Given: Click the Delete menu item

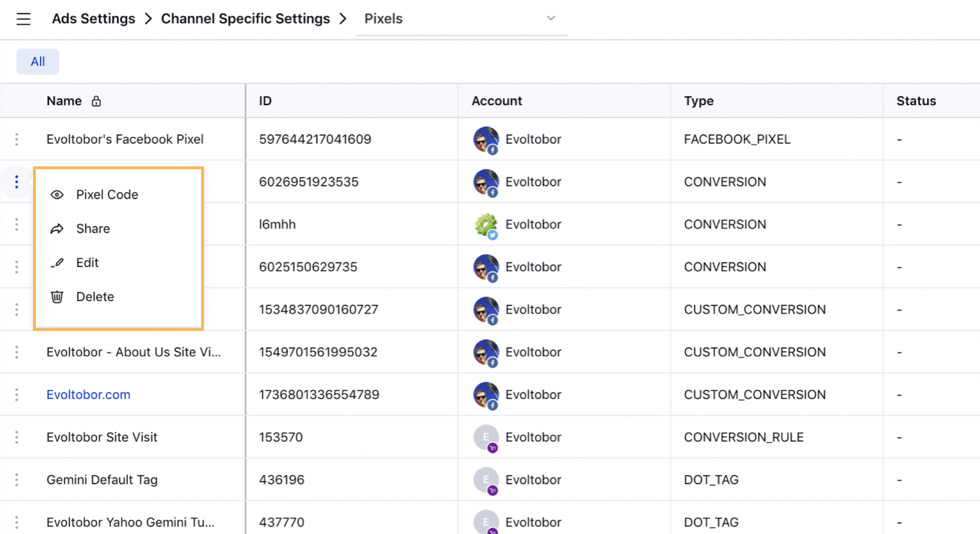Looking at the screenshot, I should pyautogui.click(x=95, y=296).
